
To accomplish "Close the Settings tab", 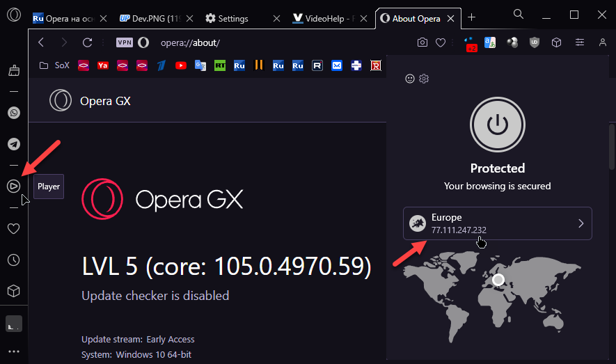I will [276, 19].
